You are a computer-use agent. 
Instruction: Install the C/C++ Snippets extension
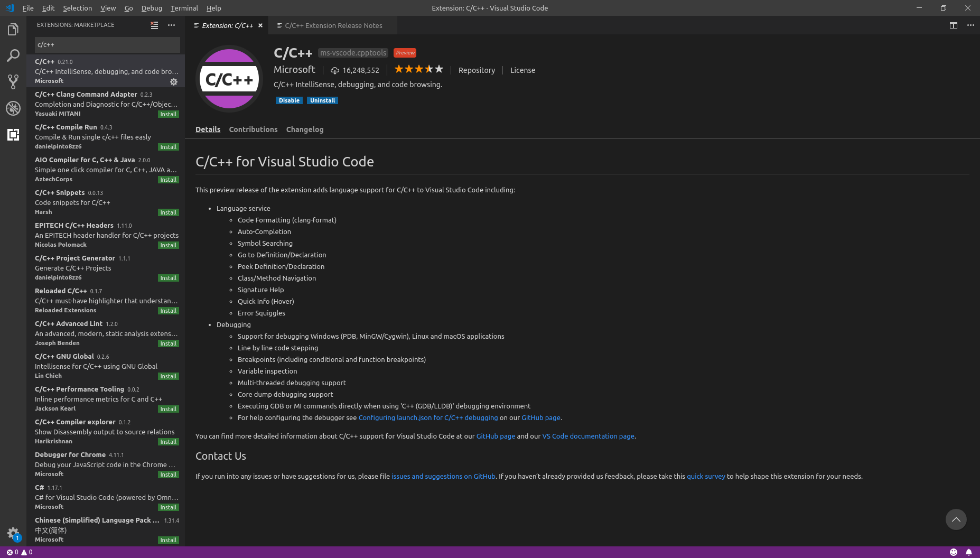168,212
